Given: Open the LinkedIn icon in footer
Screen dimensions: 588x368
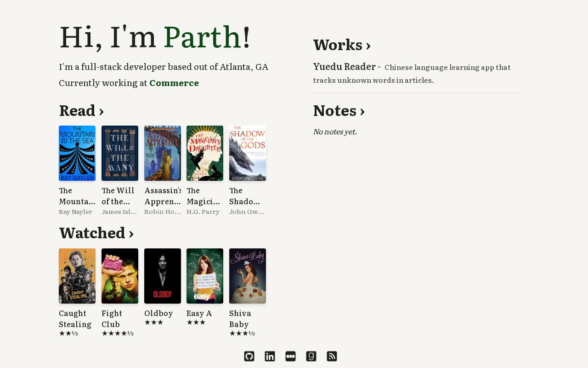Looking at the screenshot, I should point(270,356).
